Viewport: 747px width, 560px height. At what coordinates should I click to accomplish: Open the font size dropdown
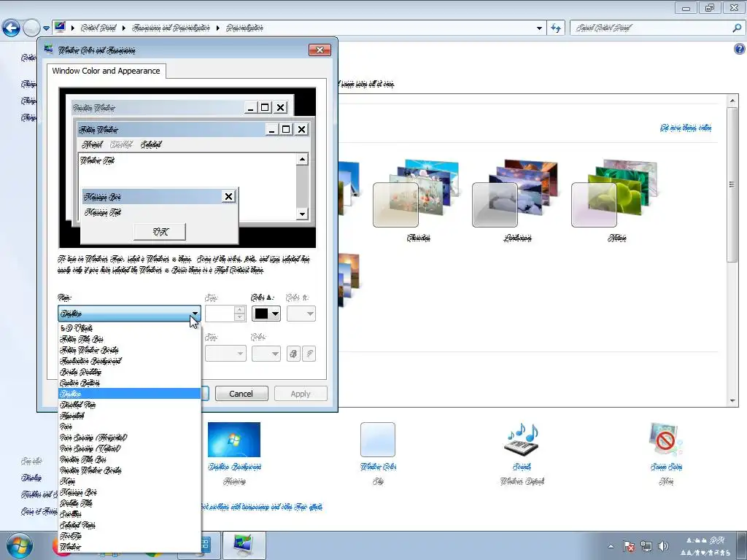click(225, 354)
